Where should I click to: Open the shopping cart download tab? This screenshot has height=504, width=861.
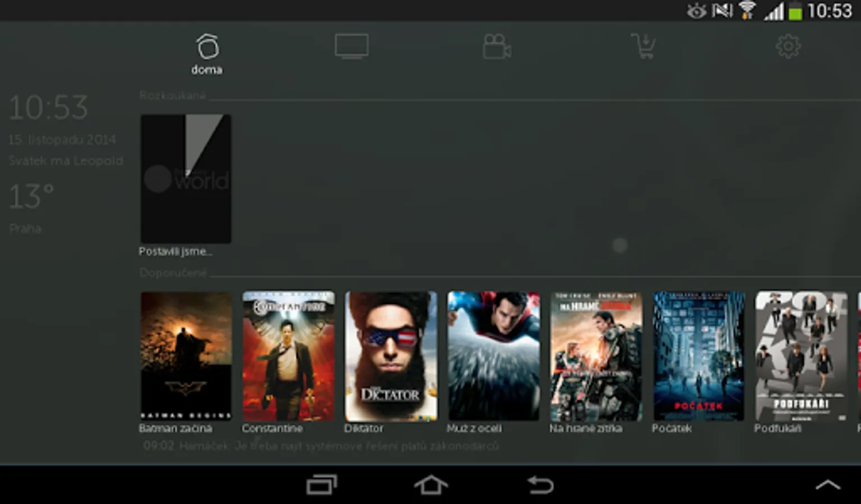(x=644, y=46)
